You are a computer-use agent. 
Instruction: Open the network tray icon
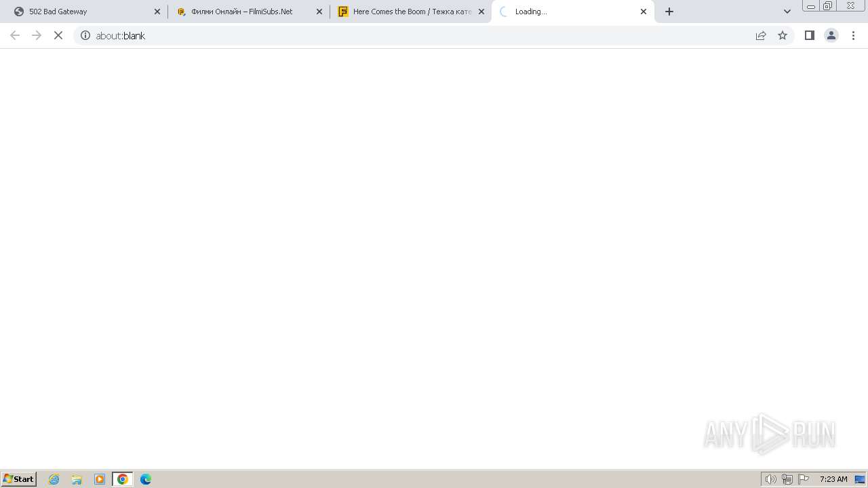pyautogui.click(x=787, y=479)
